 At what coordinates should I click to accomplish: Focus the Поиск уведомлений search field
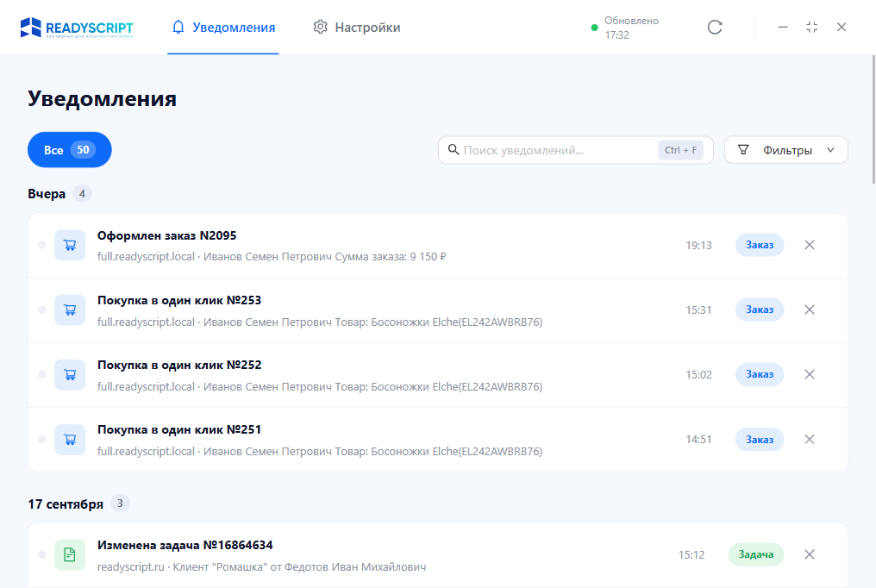[x=575, y=150]
